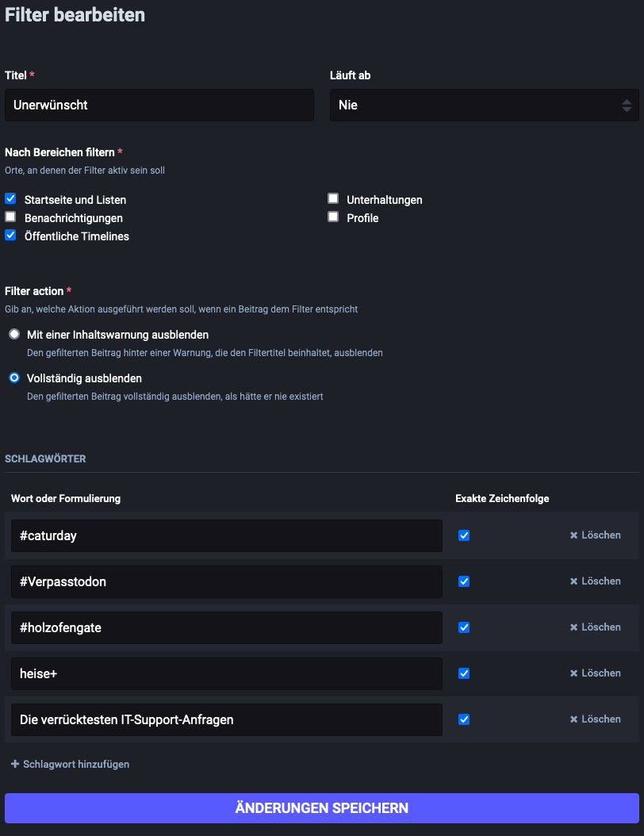Toggle exact match for #caturday
The width and height of the screenshot is (644, 836).
point(464,535)
